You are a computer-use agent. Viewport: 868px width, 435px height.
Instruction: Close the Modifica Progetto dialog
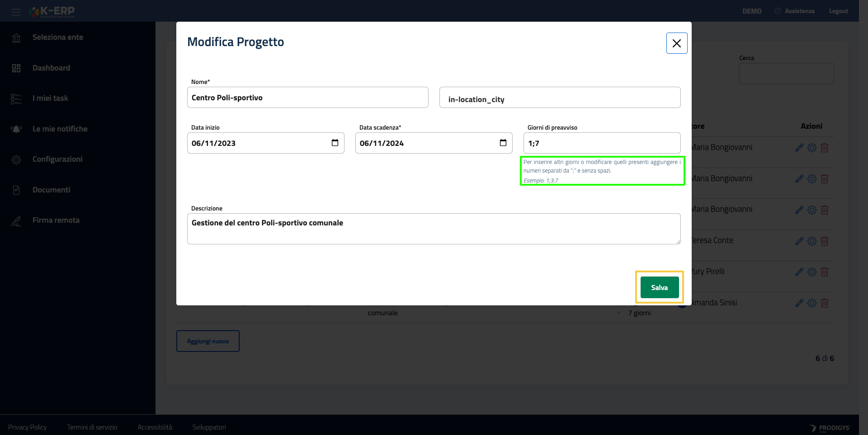click(x=676, y=43)
